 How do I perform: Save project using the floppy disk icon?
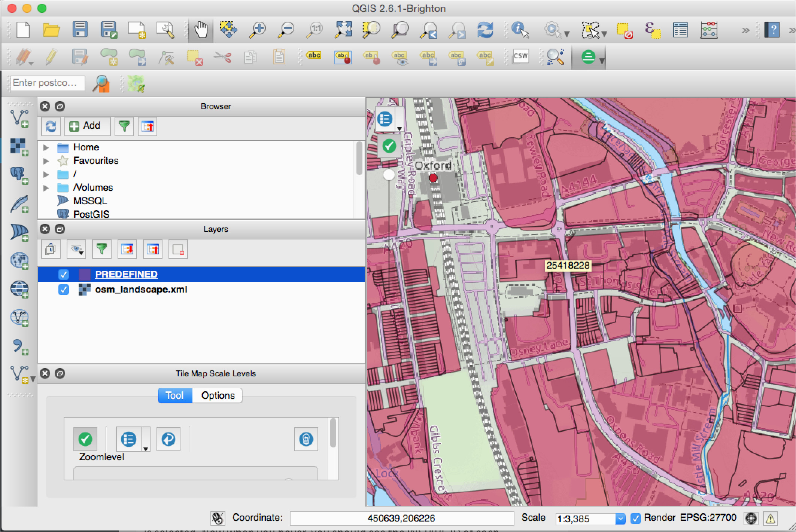click(x=80, y=30)
